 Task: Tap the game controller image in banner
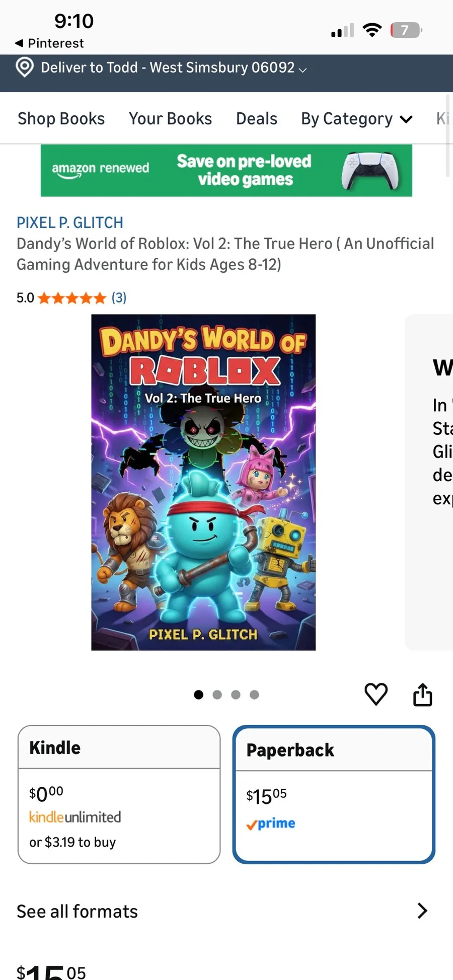[370, 171]
